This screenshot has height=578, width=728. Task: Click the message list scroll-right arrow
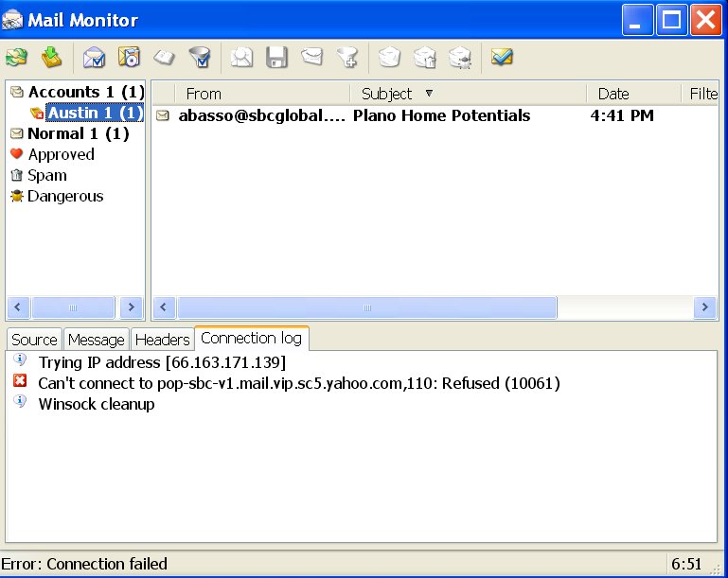point(704,307)
